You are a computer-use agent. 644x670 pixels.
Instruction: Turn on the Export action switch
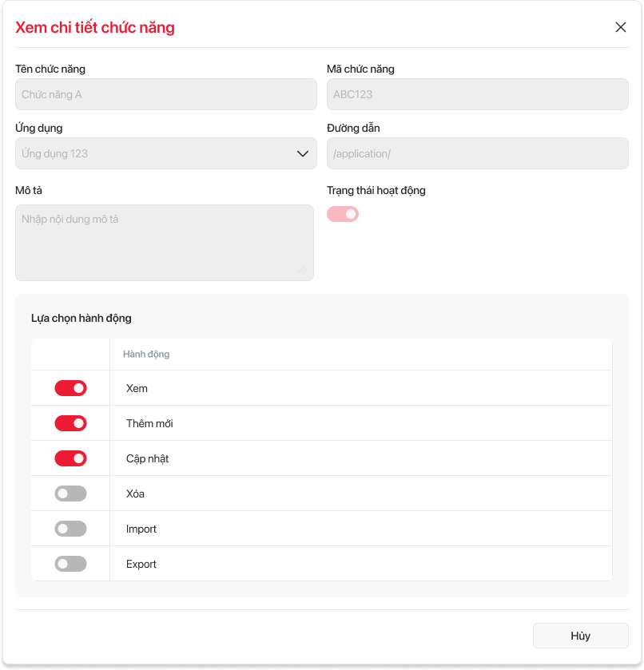70,564
